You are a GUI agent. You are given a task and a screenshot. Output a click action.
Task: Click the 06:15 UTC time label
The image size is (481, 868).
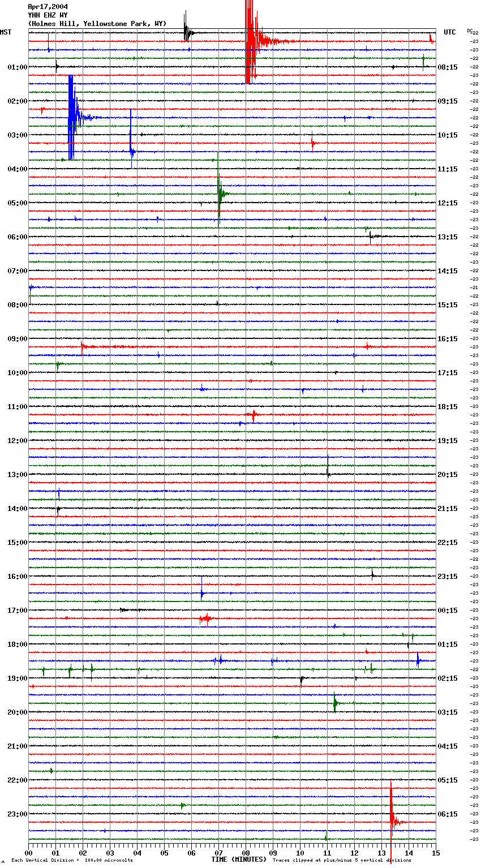tap(448, 814)
